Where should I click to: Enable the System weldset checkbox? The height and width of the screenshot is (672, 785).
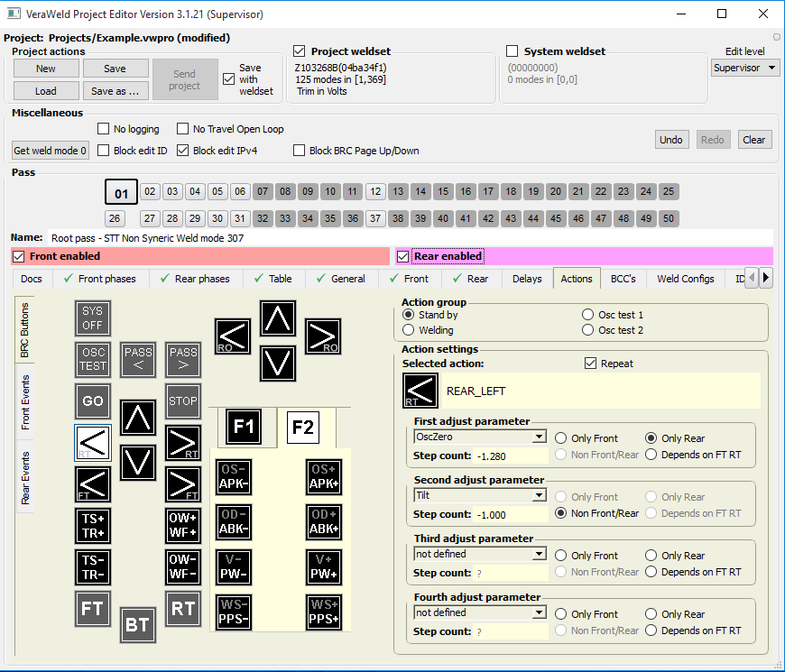(x=512, y=51)
